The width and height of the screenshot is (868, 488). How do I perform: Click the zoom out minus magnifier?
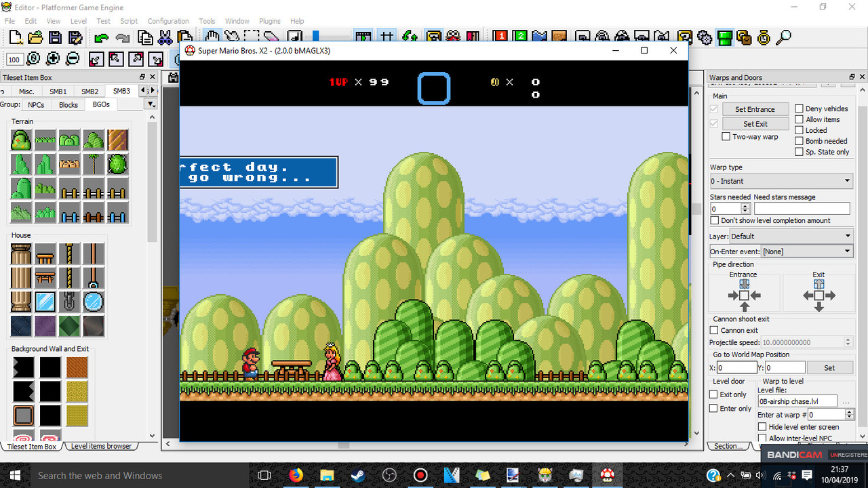(73, 59)
